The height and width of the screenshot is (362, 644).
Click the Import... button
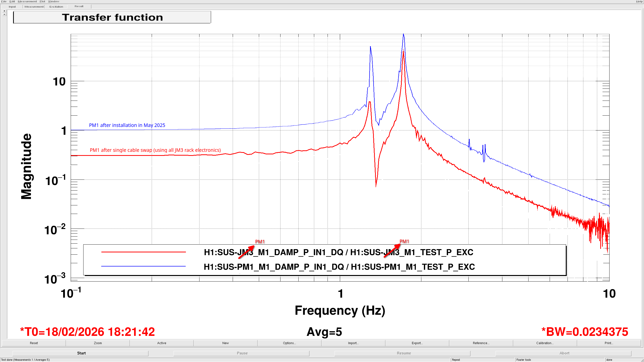(353, 343)
